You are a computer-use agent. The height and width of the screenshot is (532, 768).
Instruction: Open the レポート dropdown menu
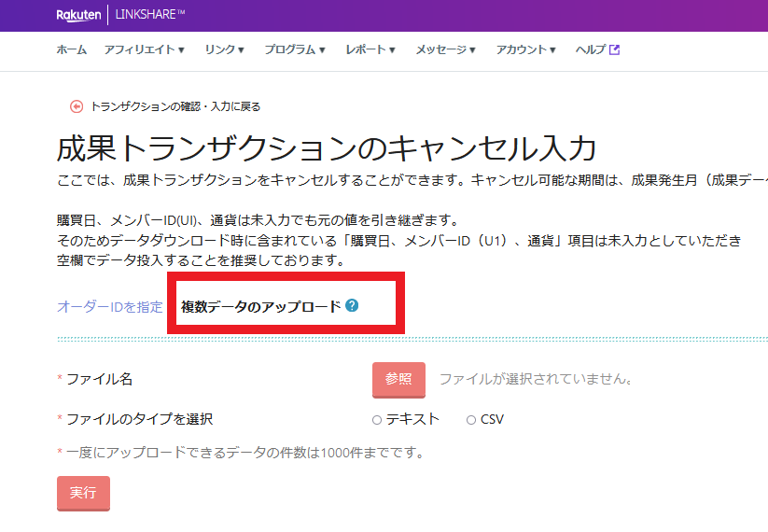[370, 50]
